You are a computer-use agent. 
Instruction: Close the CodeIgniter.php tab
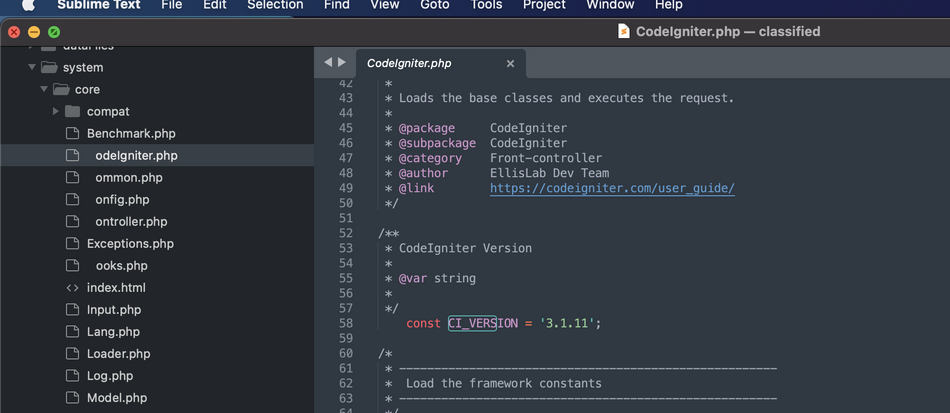(510, 63)
